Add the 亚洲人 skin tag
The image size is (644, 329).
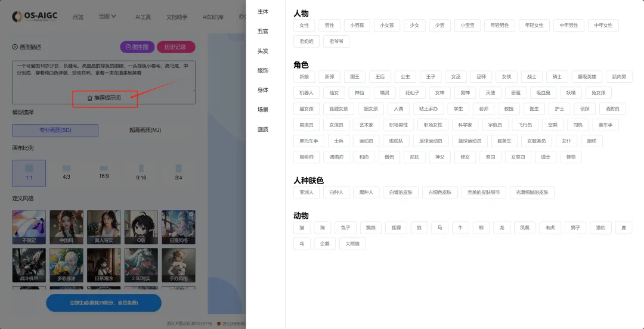(306, 193)
